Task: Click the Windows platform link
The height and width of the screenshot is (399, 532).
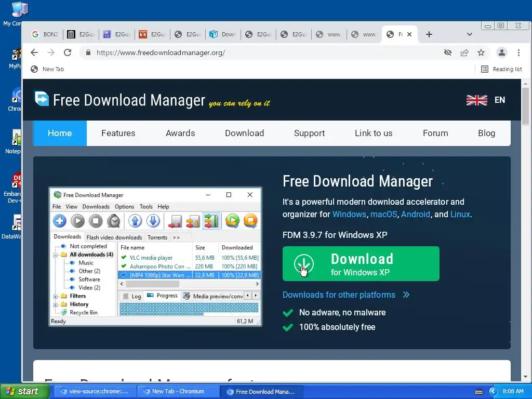Action: click(x=349, y=215)
